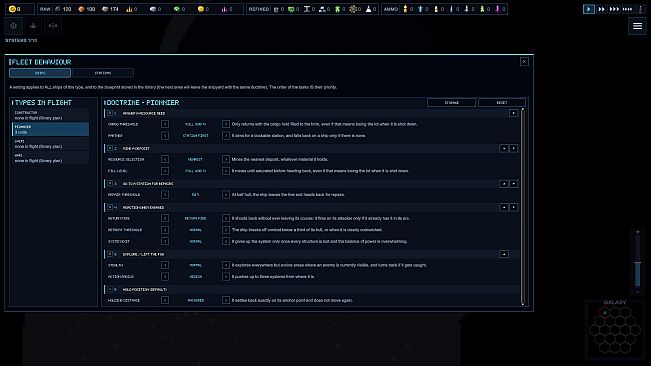
Task: Select next Hold distance option
Action: coord(226,300)
